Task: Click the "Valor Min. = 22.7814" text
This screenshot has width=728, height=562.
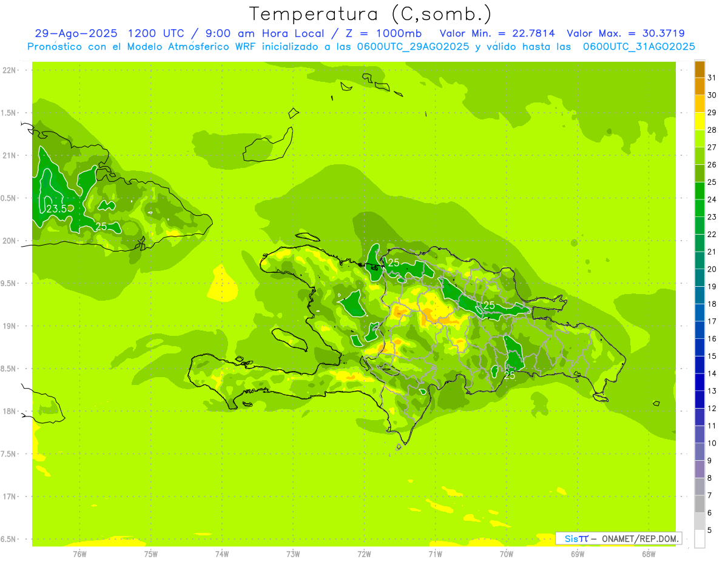Action: coord(497,33)
